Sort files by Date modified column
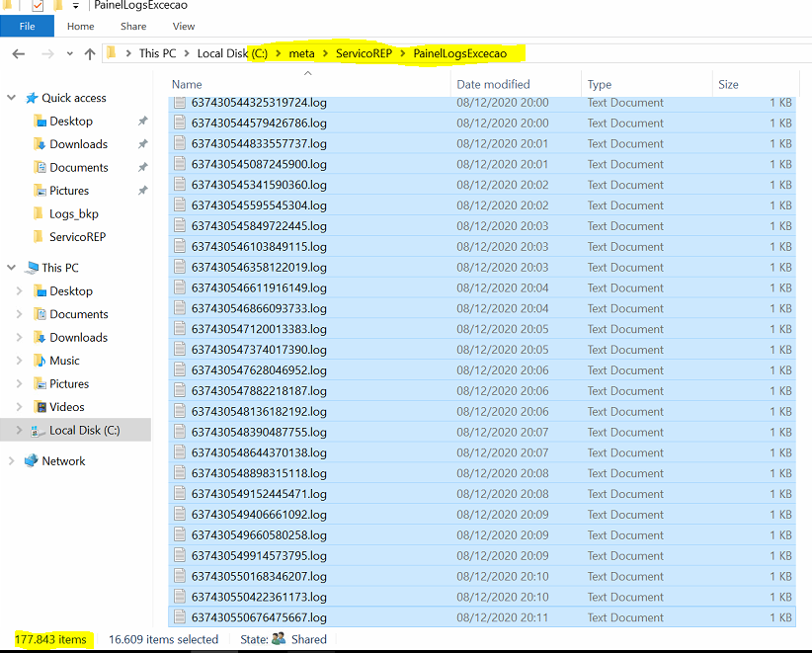Screen dimensions: 812x653 (493, 85)
